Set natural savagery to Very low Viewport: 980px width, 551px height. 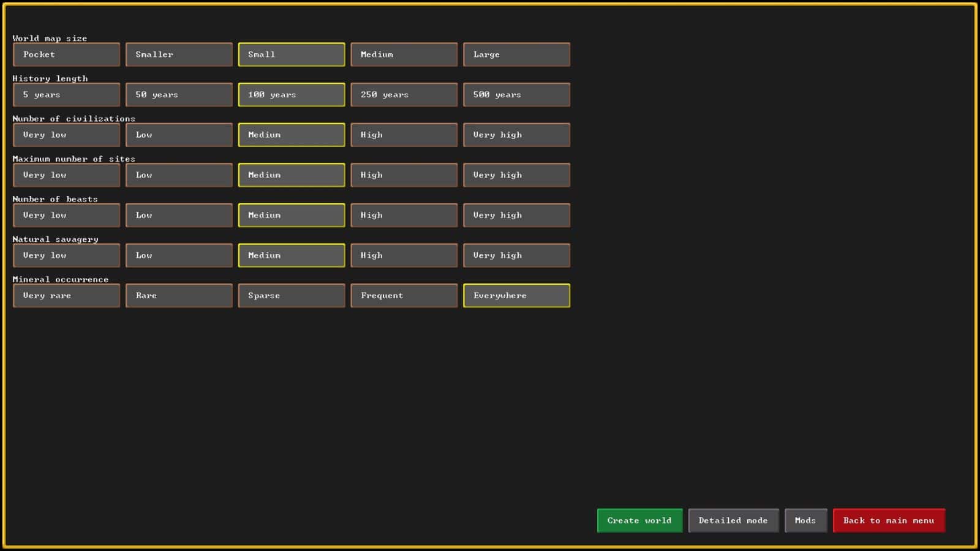coord(66,255)
